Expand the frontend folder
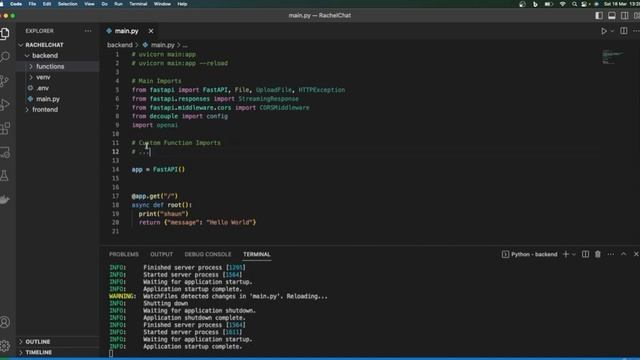The width and height of the screenshot is (640, 360). 45,110
